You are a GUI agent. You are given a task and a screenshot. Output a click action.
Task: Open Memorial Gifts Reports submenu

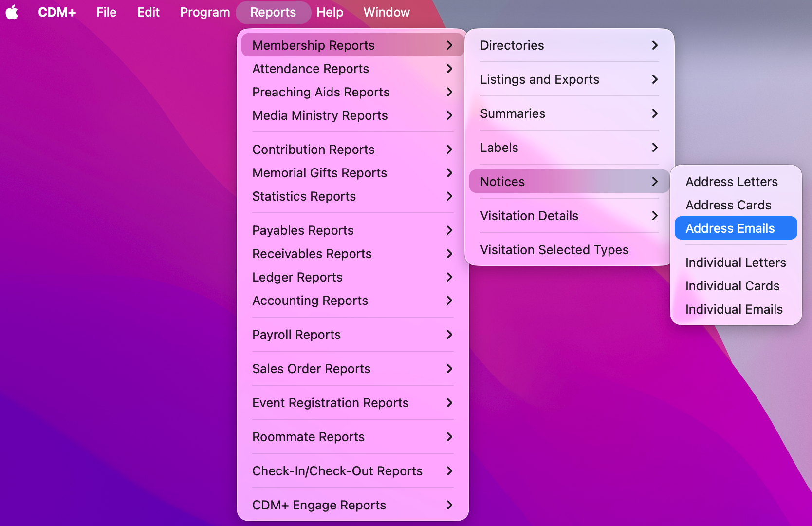353,173
